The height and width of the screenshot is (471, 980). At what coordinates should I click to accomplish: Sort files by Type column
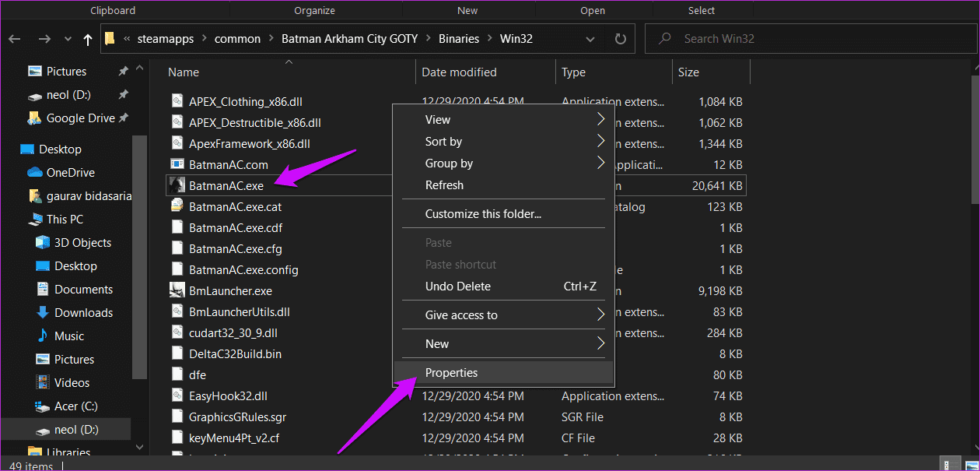tap(573, 72)
